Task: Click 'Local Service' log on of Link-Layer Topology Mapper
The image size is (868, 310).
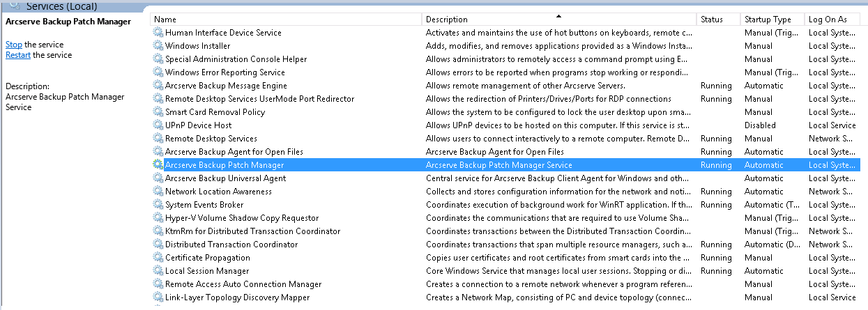Action: point(832,297)
